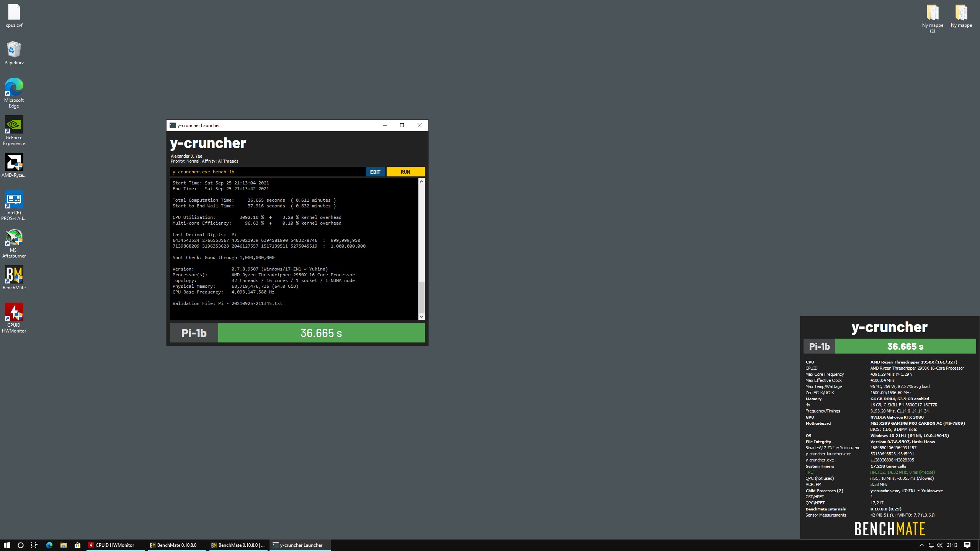Click the console vertical scrollbar thumb
980x551 pixels.
[x=421, y=297]
